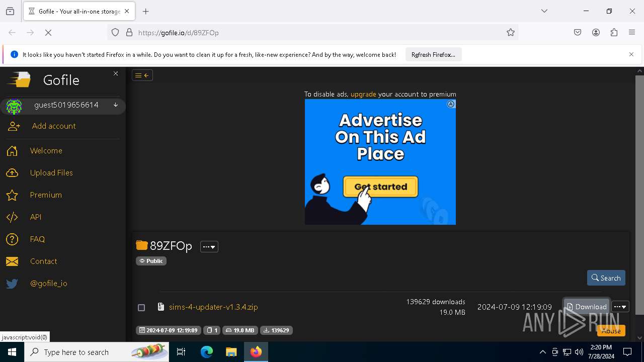Image resolution: width=644 pixels, height=362 pixels.
Task: Click the taskbar search box
Action: point(97,352)
